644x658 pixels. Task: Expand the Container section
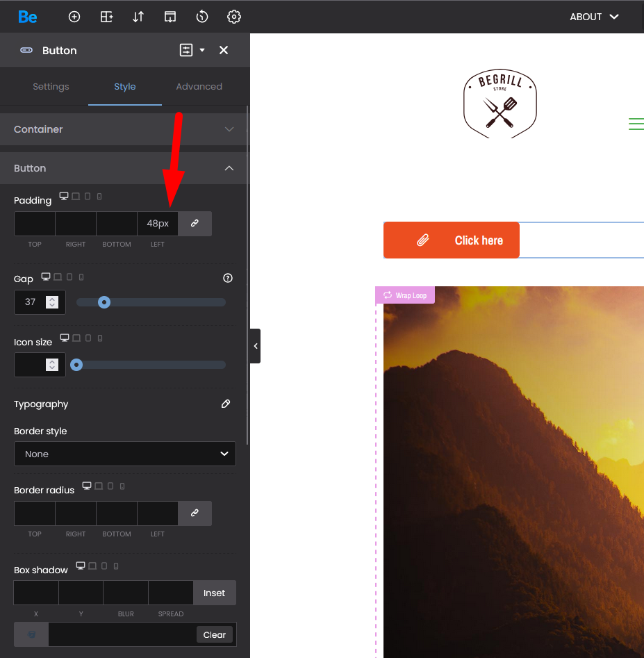point(125,129)
